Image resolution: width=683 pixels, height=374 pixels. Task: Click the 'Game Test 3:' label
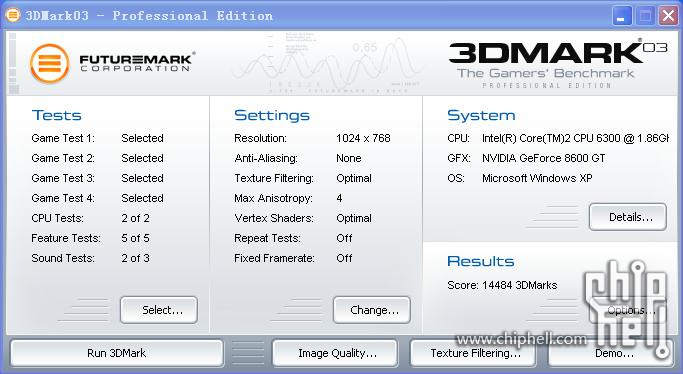[x=63, y=179]
